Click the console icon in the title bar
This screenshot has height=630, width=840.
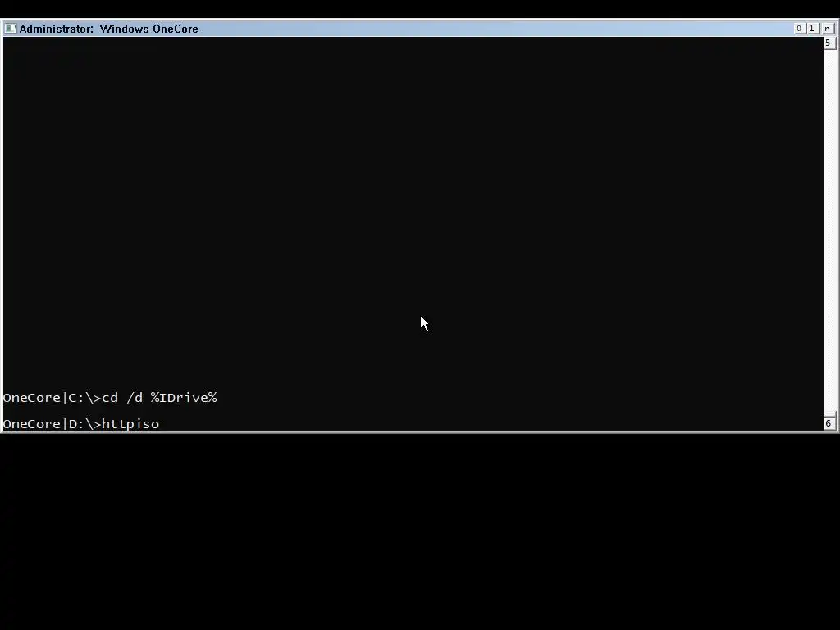(x=10, y=29)
